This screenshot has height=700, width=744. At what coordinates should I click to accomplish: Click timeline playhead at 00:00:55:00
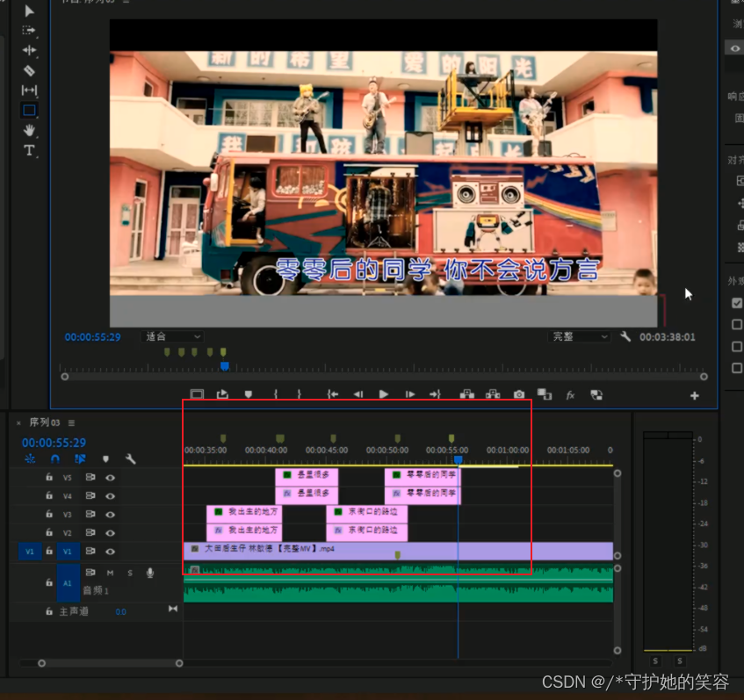point(458,460)
